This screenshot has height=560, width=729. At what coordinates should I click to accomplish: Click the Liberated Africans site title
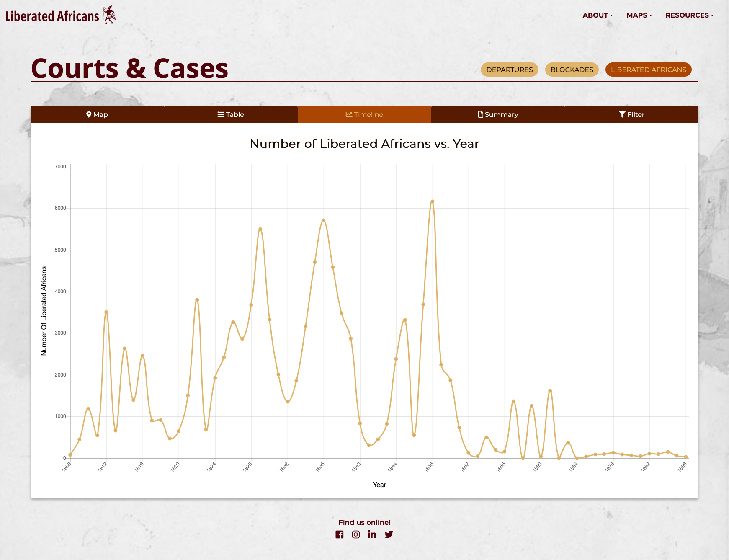click(x=52, y=16)
